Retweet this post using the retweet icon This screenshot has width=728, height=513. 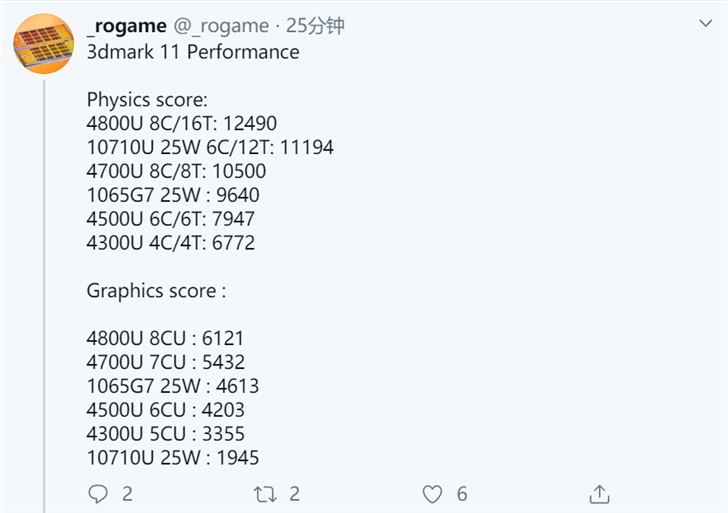265,493
